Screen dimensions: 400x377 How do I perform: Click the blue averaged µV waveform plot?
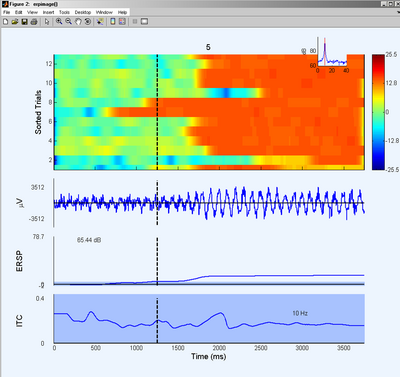tap(209, 203)
